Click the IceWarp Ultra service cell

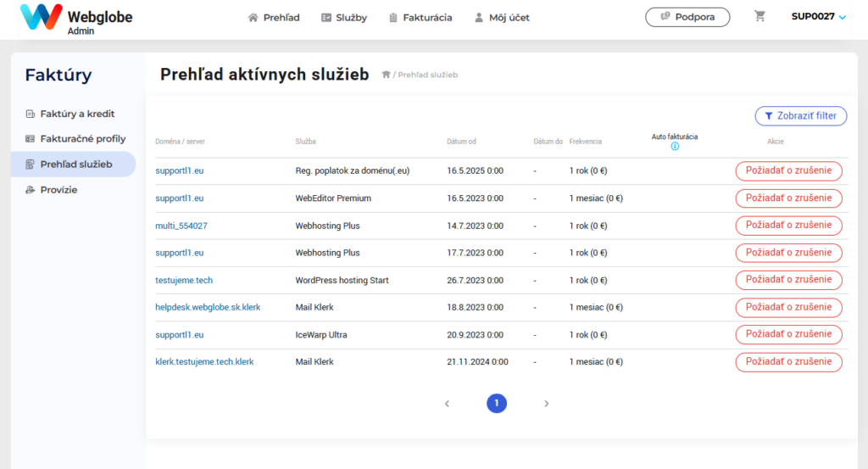[x=321, y=335]
